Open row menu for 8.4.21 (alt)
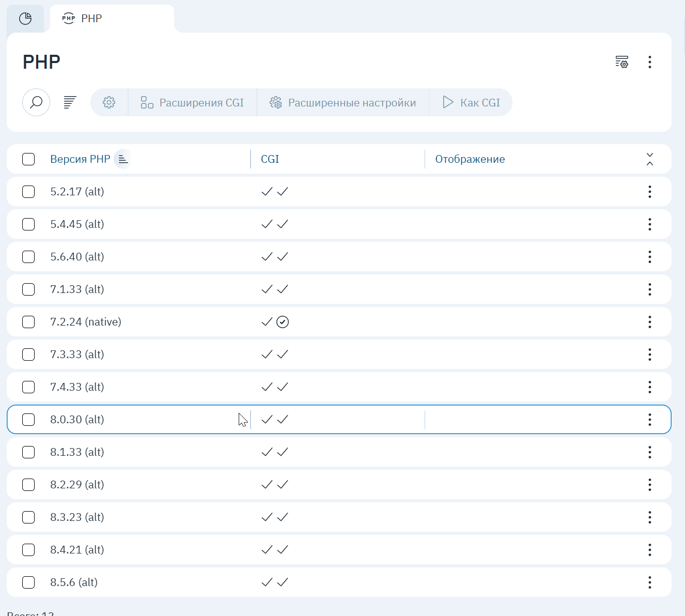This screenshot has height=616, width=685. click(x=650, y=550)
